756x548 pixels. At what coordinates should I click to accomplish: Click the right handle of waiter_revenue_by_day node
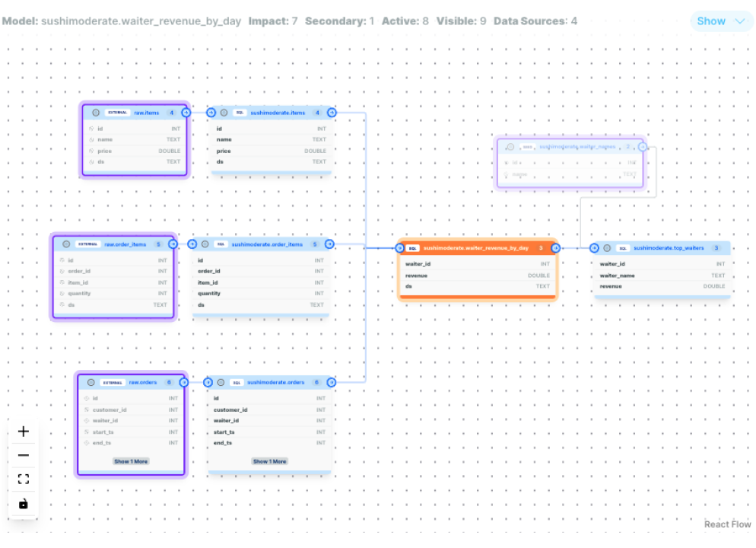[x=555, y=248]
